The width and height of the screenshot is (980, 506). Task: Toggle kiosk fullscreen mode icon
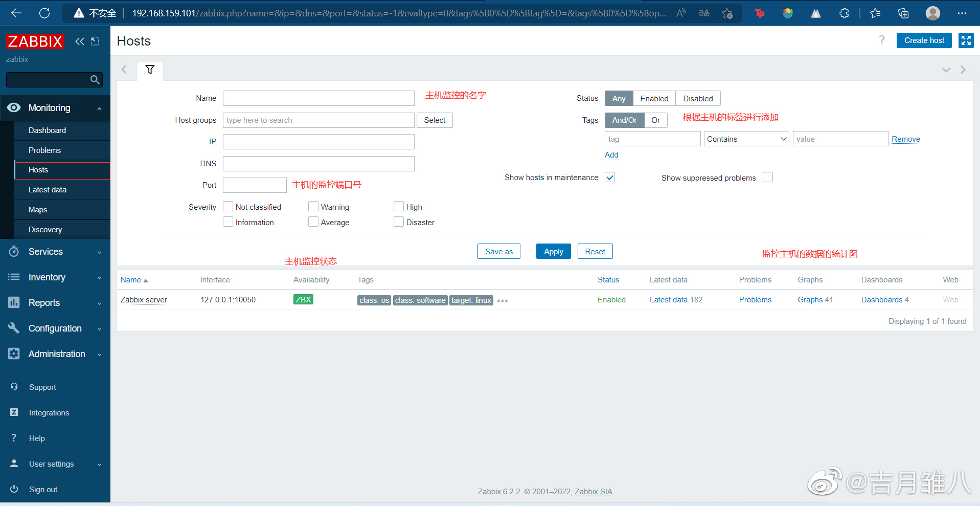tap(966, 40)
